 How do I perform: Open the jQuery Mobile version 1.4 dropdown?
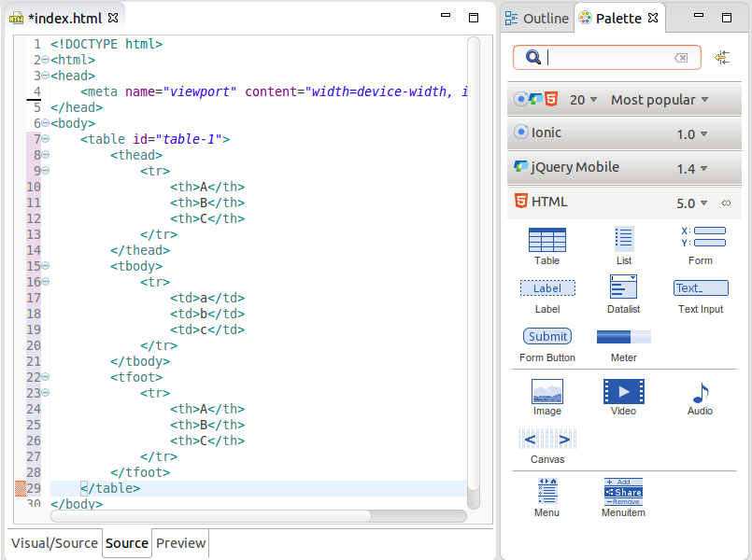pyautogui.click(x=691, y=169)
